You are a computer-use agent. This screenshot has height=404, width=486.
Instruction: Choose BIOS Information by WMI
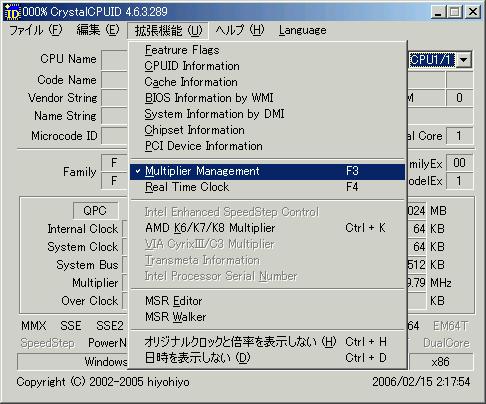(268, 98)
